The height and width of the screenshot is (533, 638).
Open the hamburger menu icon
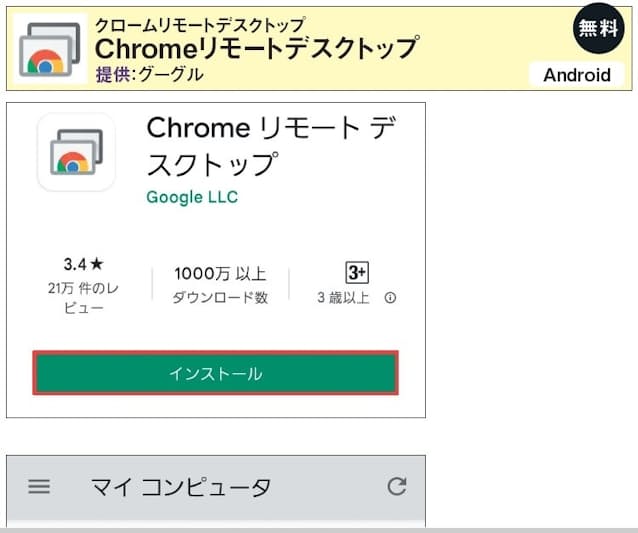pyautogui.click(x=39, y=487)
